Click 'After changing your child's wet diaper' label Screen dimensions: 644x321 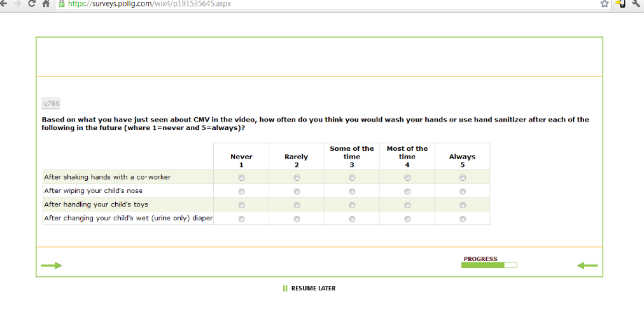coord(128,218)
